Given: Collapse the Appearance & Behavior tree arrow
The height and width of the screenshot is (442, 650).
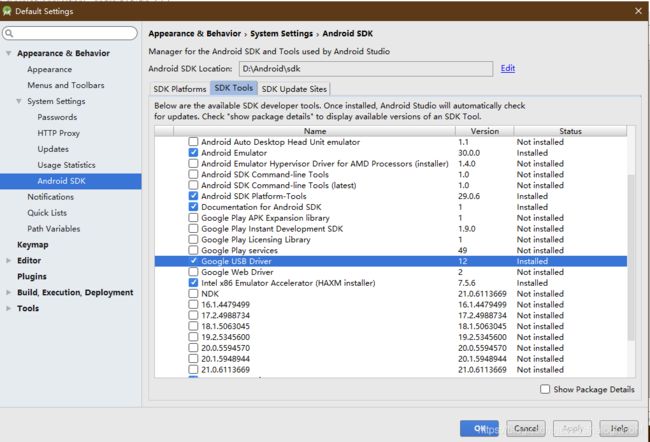Looking at the screenshot, I should 8,53.
